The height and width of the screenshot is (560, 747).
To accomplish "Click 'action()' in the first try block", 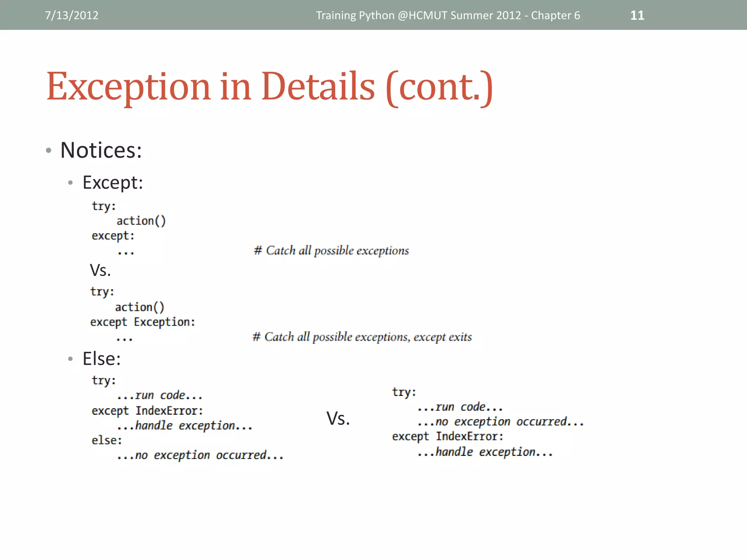I will (141, 221).
